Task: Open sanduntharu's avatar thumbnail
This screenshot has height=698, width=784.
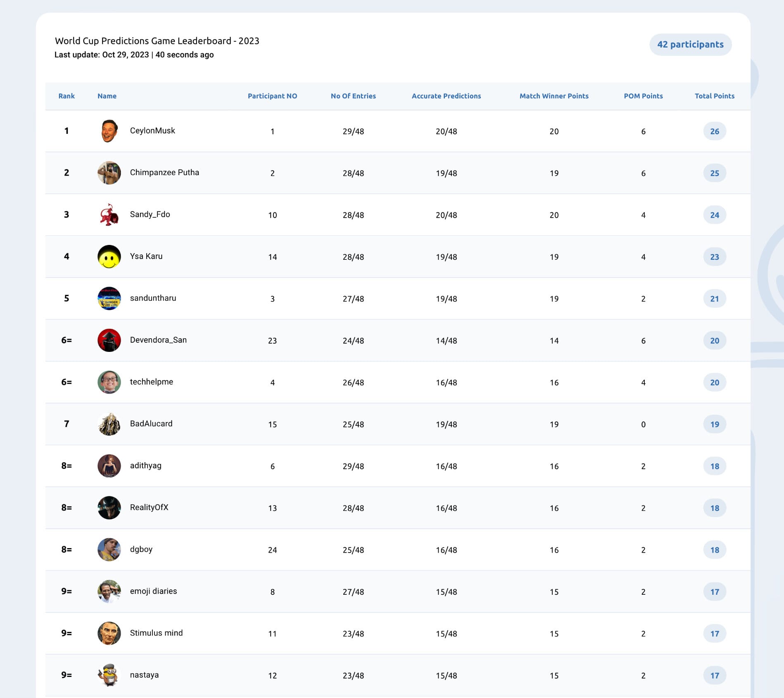Action: [x=109, y=298]
